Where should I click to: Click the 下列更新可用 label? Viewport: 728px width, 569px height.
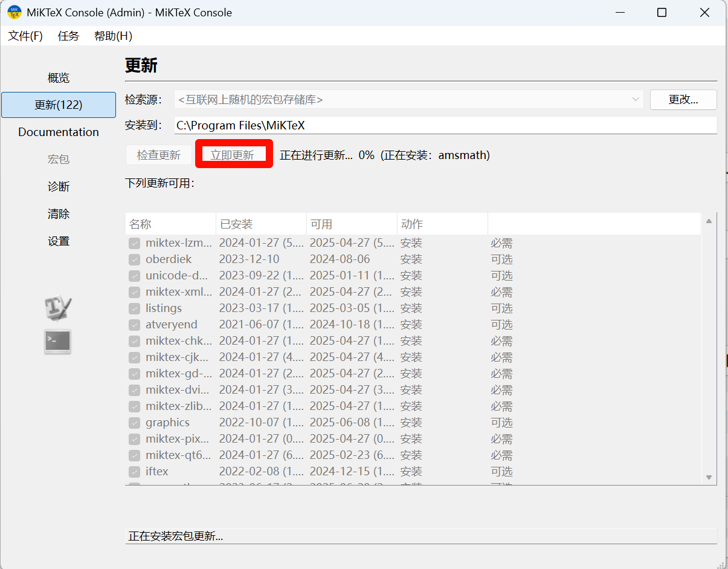(160, 183)
